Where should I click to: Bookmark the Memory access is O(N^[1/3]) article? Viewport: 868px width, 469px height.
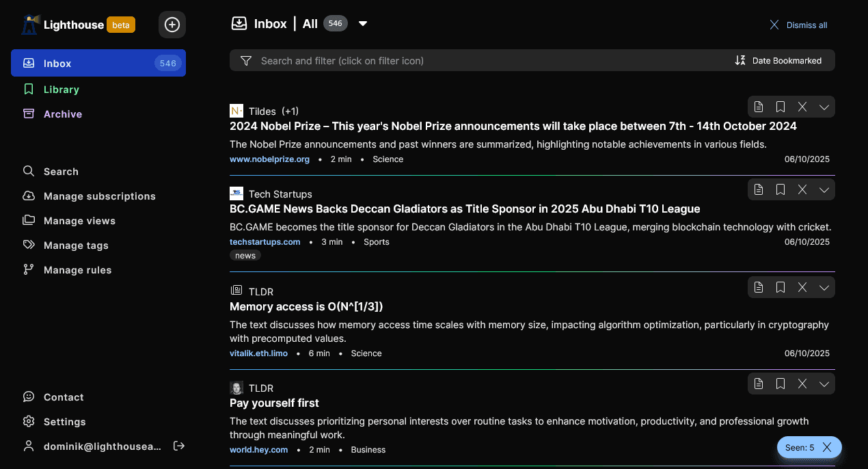(x=780, y=287)
